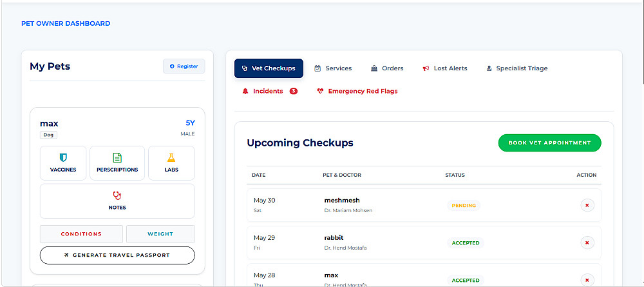644x287 pixels.
Task: Switch to the Orders tab
Action: point(387,68)
